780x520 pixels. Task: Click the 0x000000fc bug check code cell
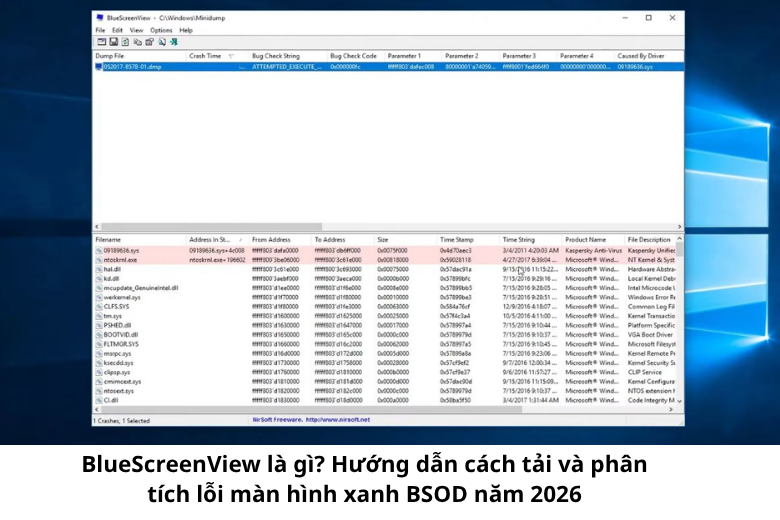click(x=345, y=67)
